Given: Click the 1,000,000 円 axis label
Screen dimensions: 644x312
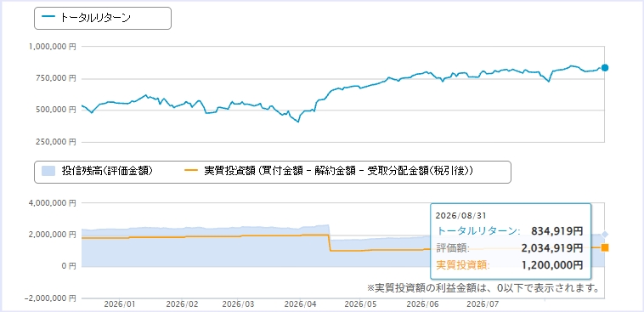Looking at the screenshot, I should (x=53, y=48).
